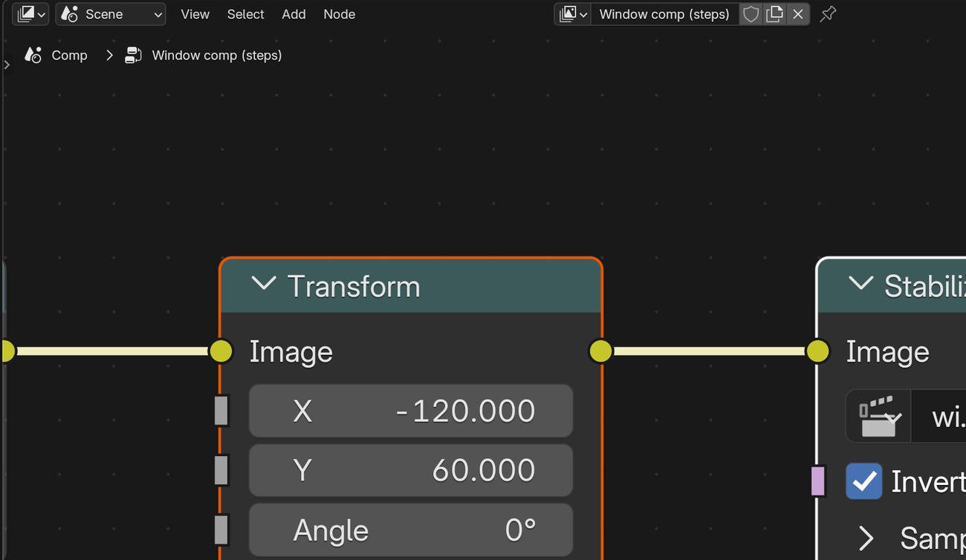Click Transform node Image input socket
The width and height of the screenshot is (966, 560).
coord(221,351)
